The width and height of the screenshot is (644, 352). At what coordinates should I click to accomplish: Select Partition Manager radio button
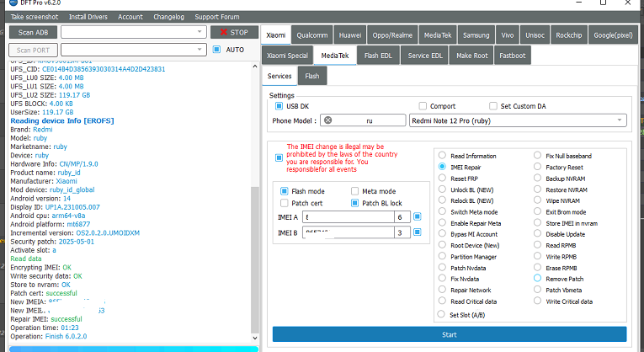coord(442,256)
